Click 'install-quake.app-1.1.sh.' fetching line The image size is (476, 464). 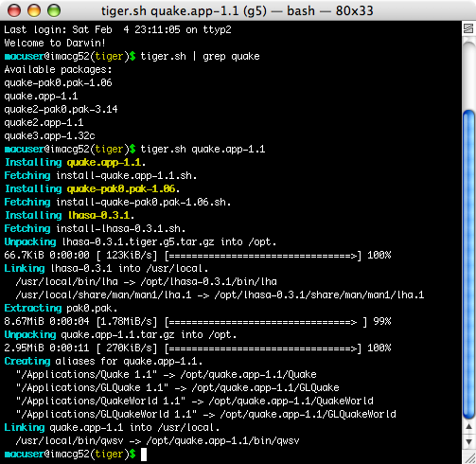(127, 175)
